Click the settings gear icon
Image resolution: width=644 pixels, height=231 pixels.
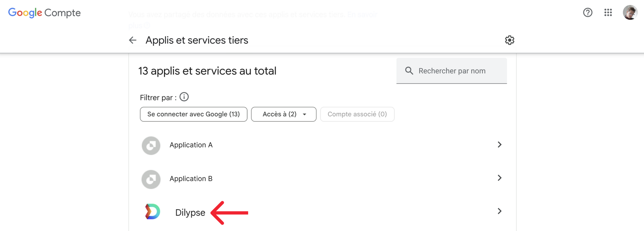[x=509, y=40]
